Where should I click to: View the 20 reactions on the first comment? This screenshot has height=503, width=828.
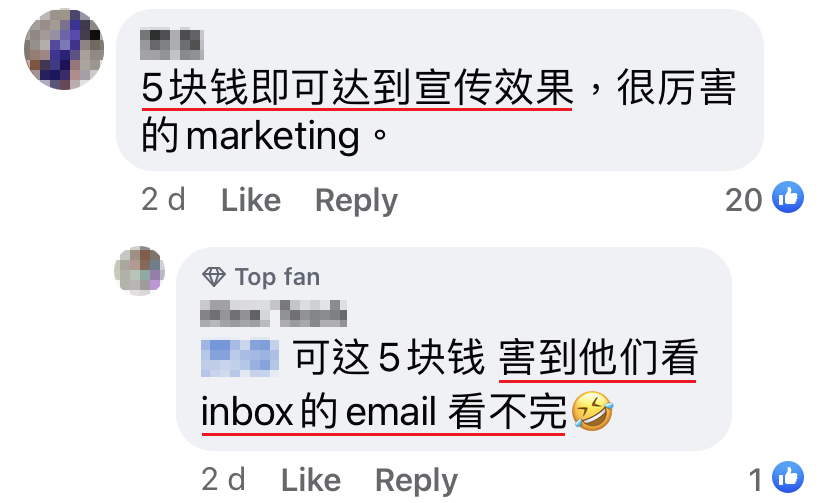point(744,200)
